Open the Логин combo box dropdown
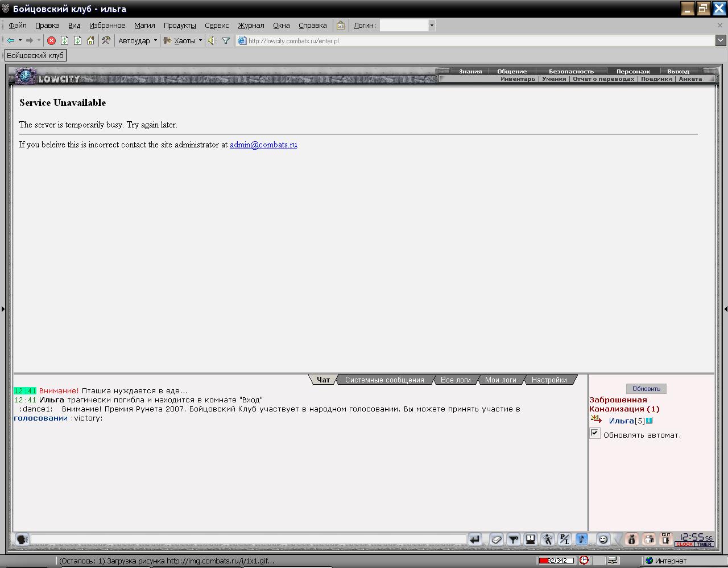The image size is (728, 568). (432, 25)
